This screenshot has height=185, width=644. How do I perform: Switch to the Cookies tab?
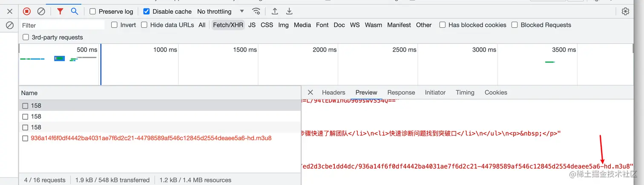[x=496, y=92]
